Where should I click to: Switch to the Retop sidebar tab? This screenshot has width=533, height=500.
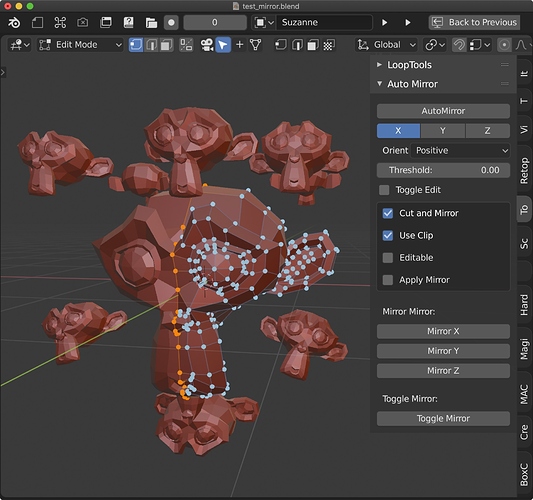(524, 171)
